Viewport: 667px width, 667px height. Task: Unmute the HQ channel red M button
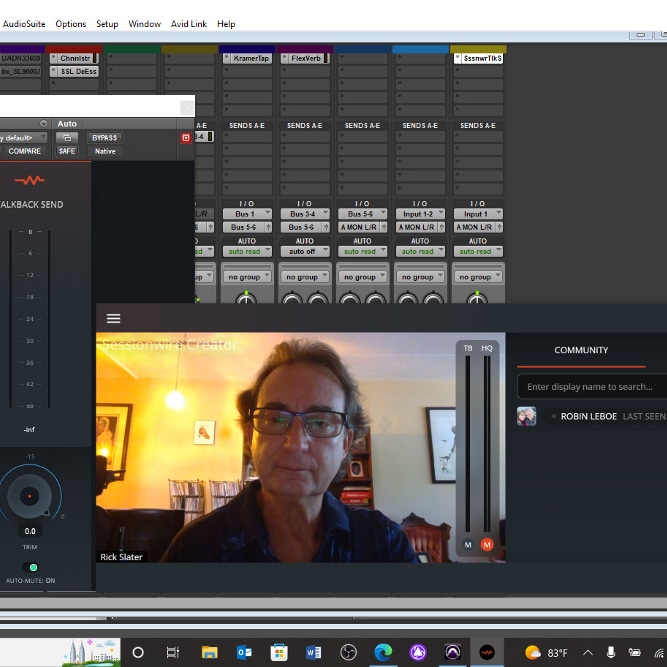[x=487, y=544]
